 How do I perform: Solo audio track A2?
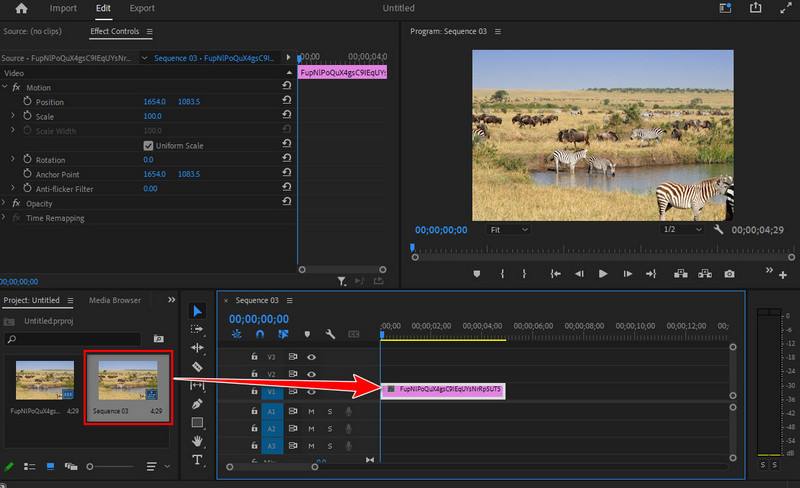[x=330, y=429]
